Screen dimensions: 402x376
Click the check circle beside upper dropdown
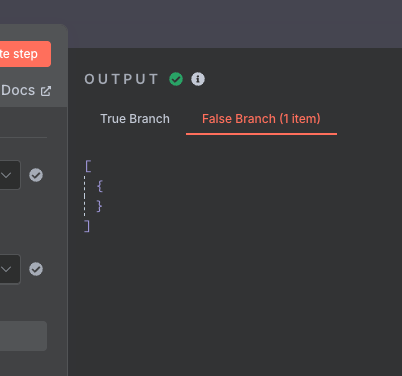tap(36, 175)
